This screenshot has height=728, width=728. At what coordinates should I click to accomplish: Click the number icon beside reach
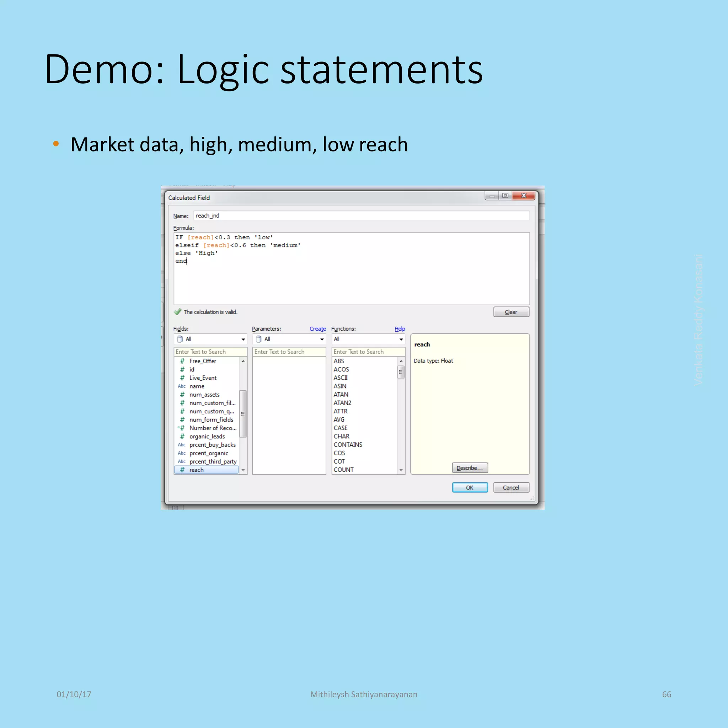pyautogui.click(x=182, y=470)
